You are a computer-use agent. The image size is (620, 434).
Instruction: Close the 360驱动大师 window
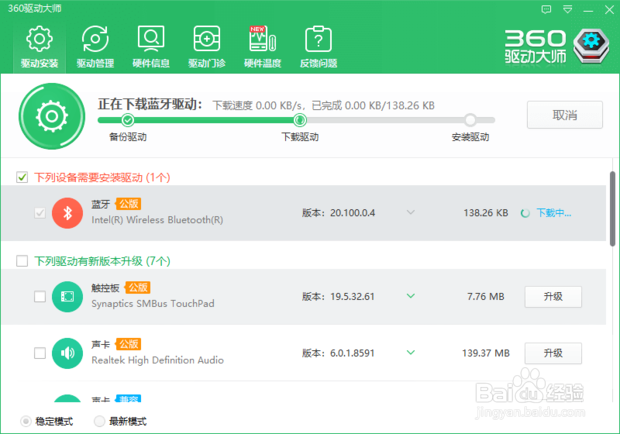coord(609,9)
